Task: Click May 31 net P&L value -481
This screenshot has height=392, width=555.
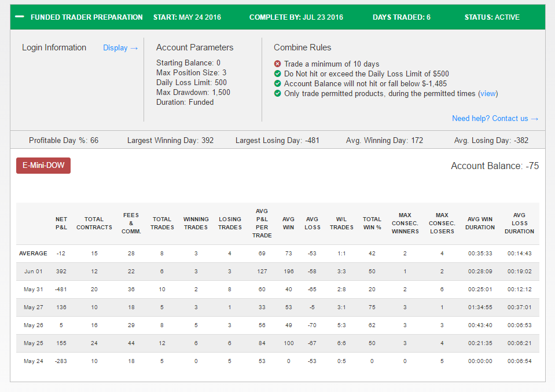Action: (61, 290)
